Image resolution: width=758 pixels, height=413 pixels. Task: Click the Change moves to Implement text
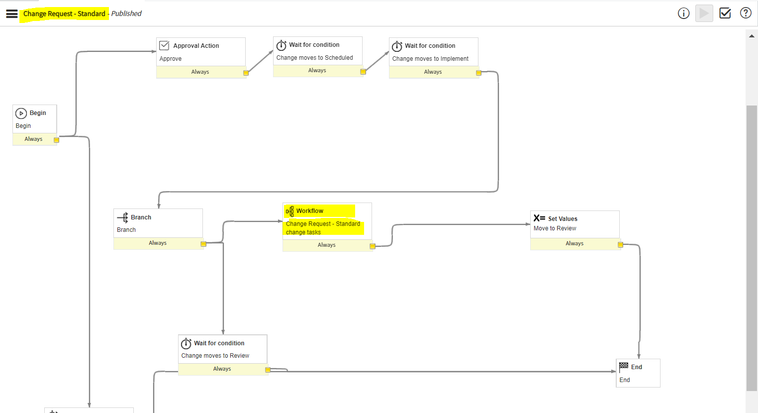point(430,59)
